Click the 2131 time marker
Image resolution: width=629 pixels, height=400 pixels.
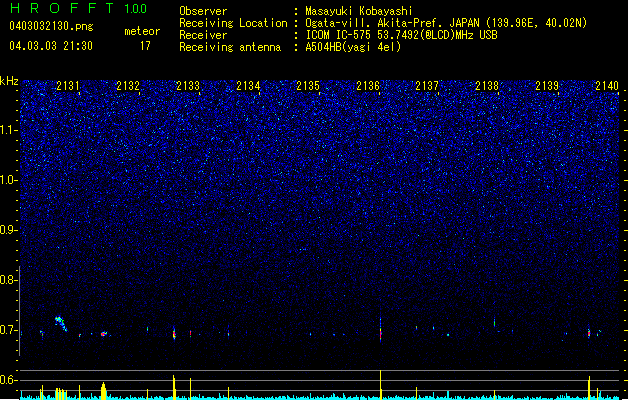(68, 86)
